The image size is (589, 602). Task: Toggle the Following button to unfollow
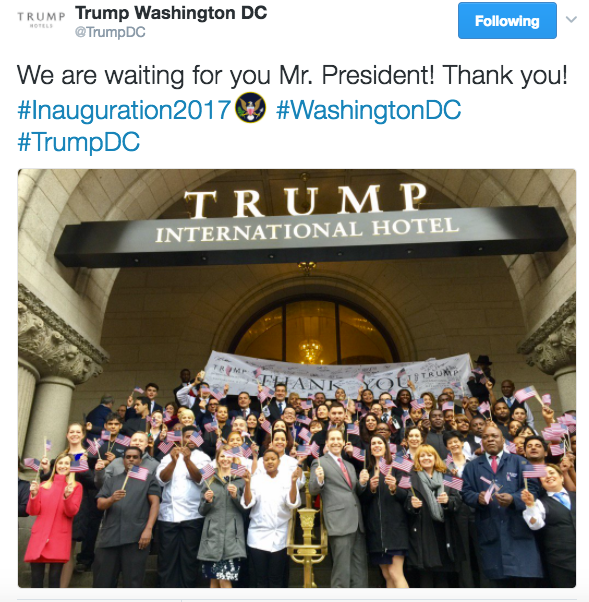point(507,21)
